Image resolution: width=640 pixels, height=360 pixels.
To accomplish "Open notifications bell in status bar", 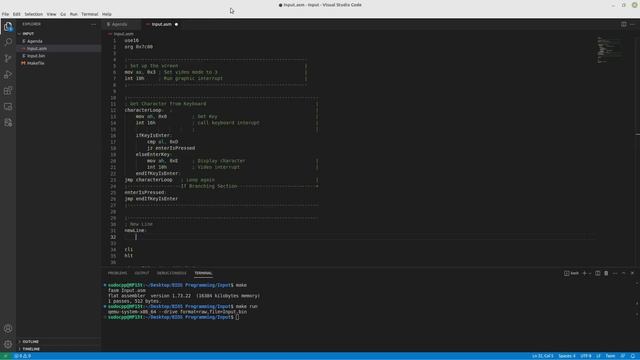I will 633,356.
